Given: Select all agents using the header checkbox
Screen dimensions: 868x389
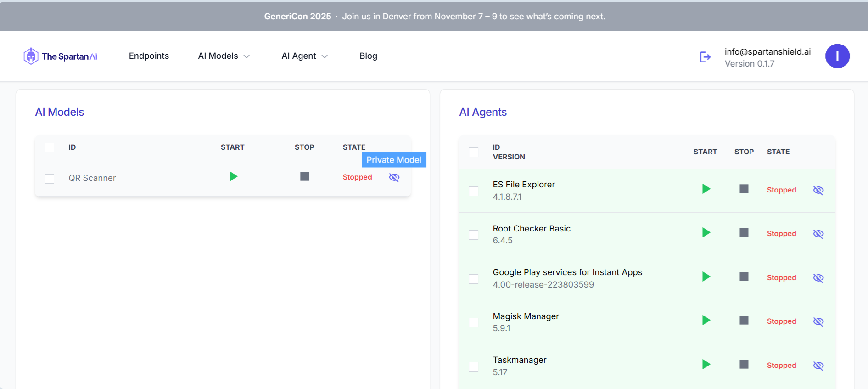Looking at the screenshot, I should [473, 152].
